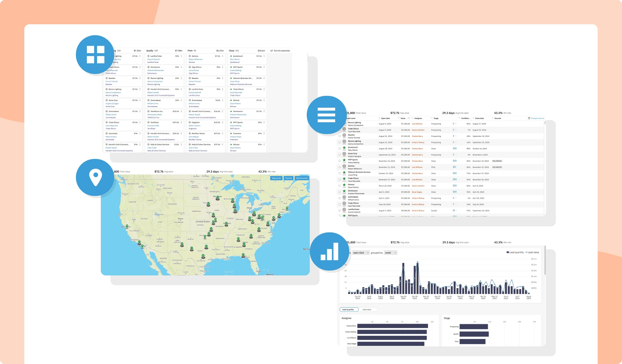Expand the Sort & customize menu
The width and height of the screenshot is (622, 364).
click(281, 50)
